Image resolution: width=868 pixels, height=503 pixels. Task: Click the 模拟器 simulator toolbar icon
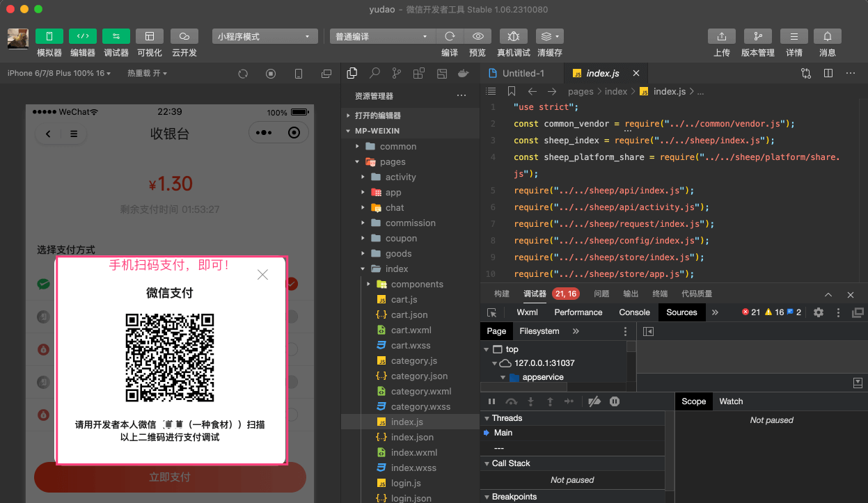click(x=49, y=36)
